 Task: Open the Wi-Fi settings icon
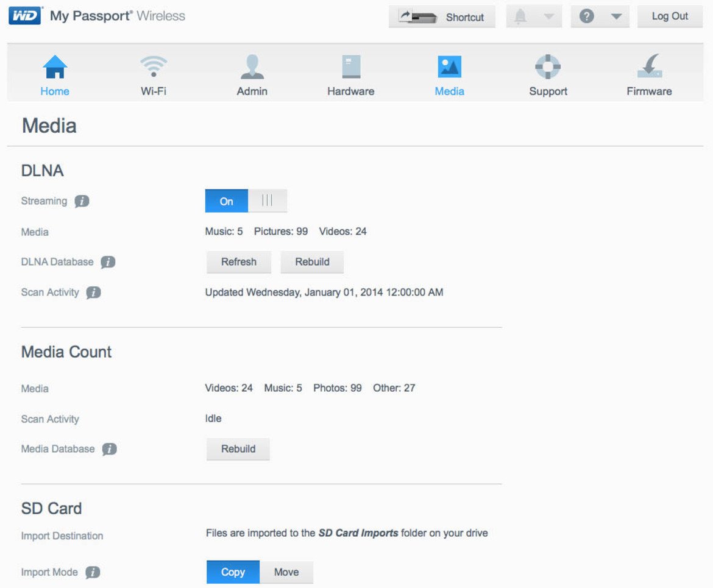[154, 66]
